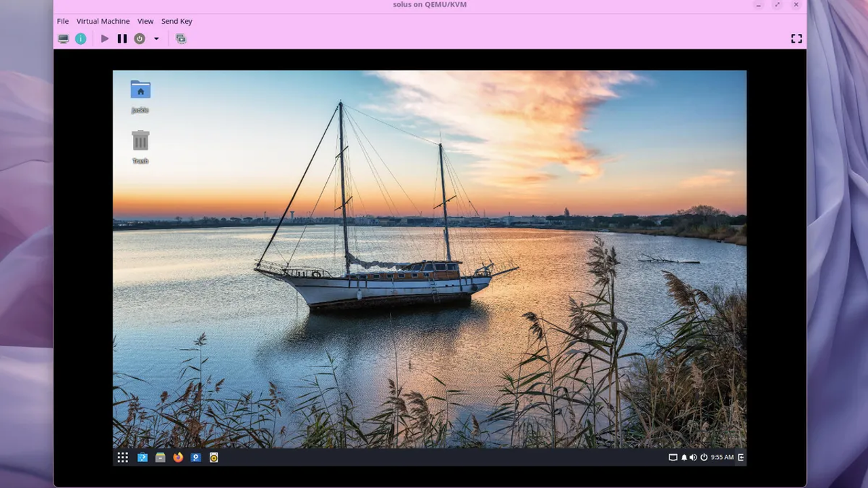Open the application grid menu

(123, 457)
